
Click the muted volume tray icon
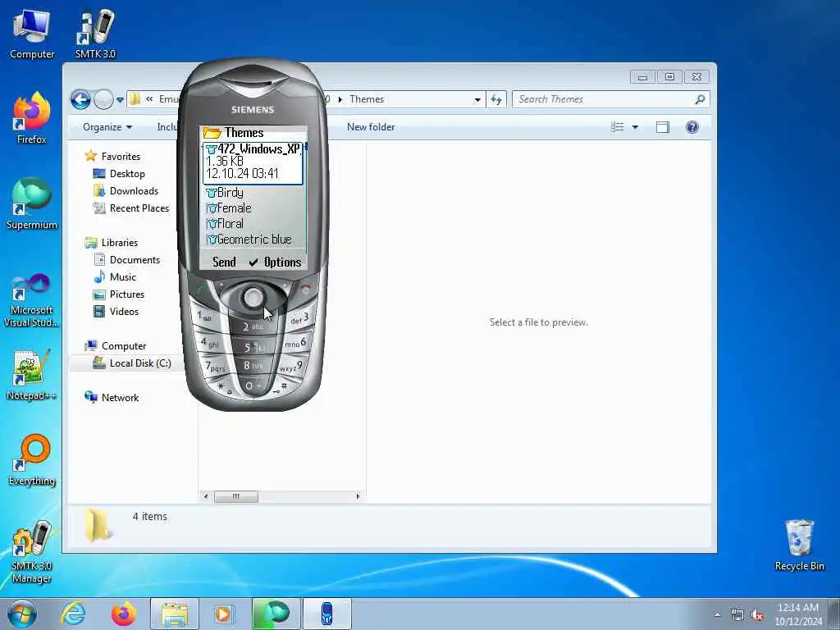point(757,615)
